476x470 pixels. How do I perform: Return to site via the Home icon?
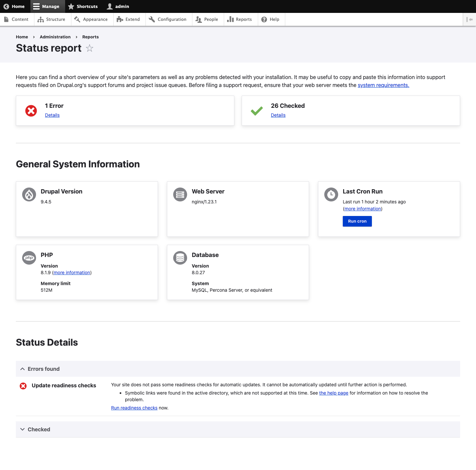coord(6,6)
